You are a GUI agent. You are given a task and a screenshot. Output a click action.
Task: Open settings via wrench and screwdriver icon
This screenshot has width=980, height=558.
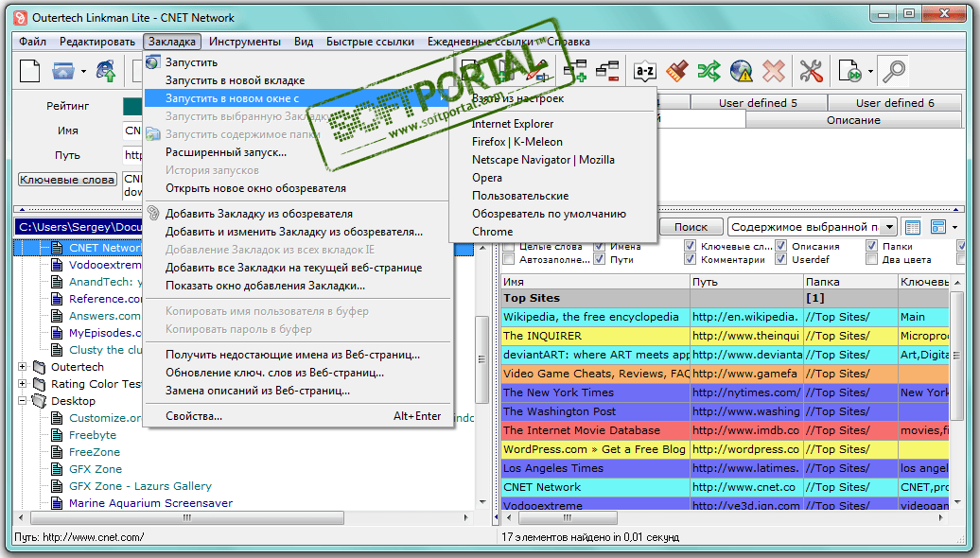[812, 71]
